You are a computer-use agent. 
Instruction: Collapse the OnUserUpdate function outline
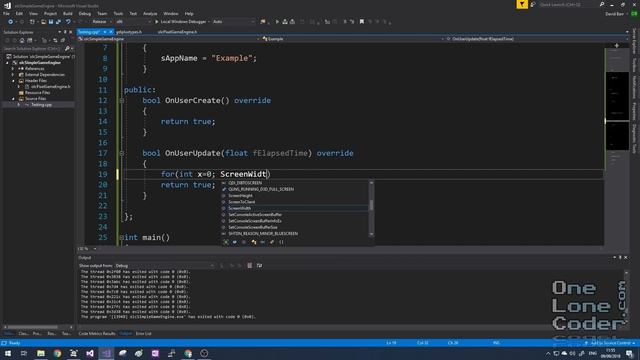(122, 153)
